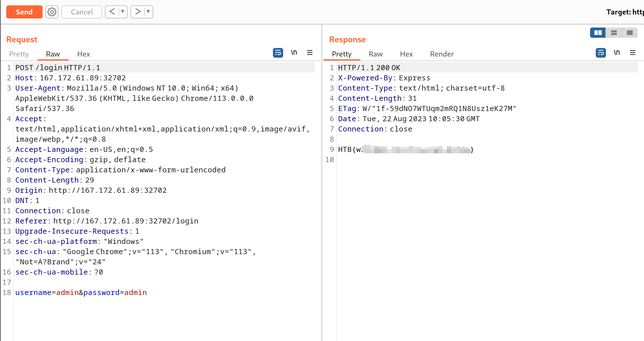Screen dimensions: 644x341
Task: Switch Response view to Raw tab
Action: (x=376, y=54)
